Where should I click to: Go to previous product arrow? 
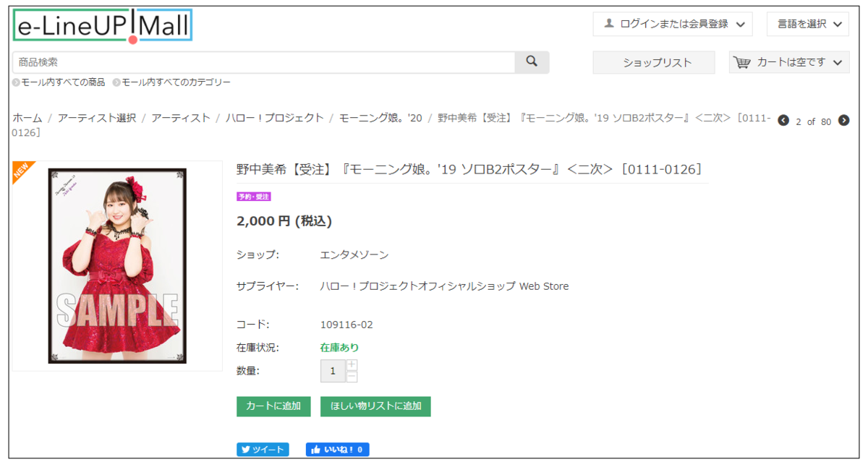pyautogui.click(x=783, y=121)
